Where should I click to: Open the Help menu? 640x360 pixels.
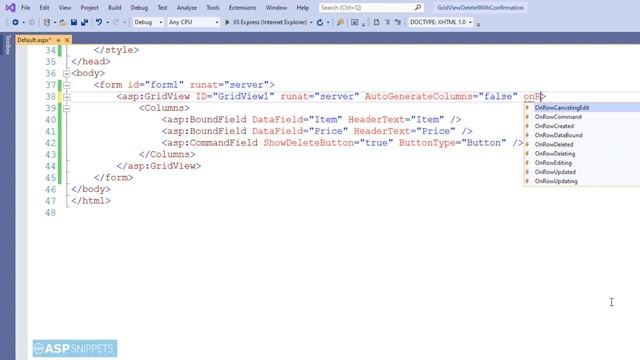click(302, 7)
